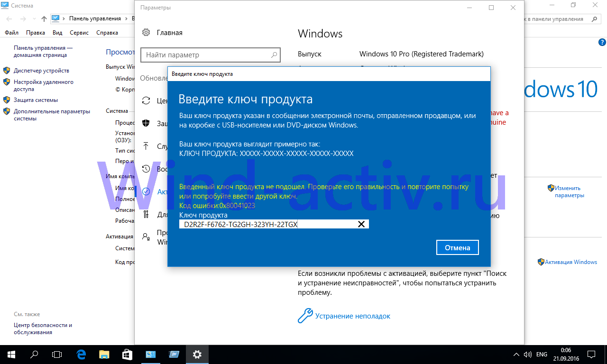Open Настройка удаленного доступа
Viewport: 607px width, 364px height.
(x=43, y=85)
